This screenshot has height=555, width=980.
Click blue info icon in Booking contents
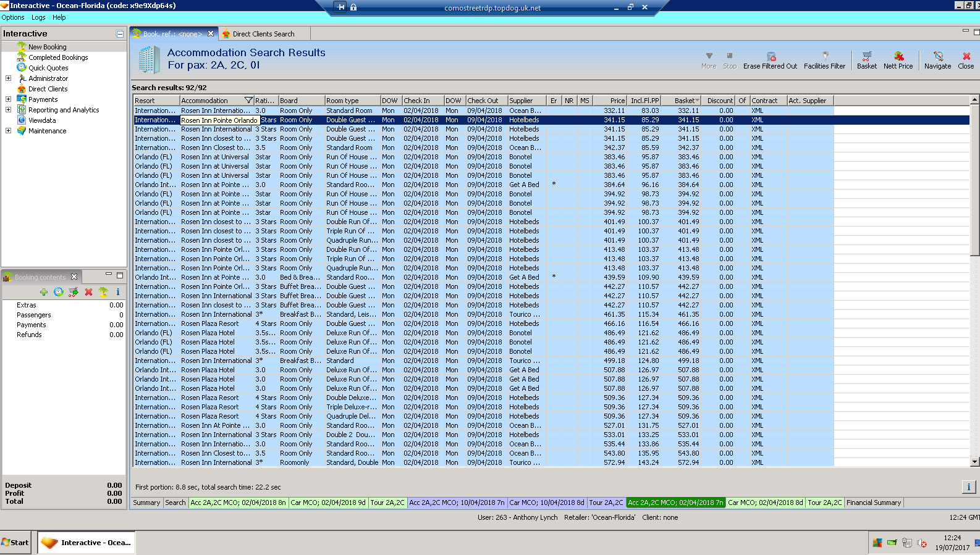pyautogui.click(x=117, y=292)
